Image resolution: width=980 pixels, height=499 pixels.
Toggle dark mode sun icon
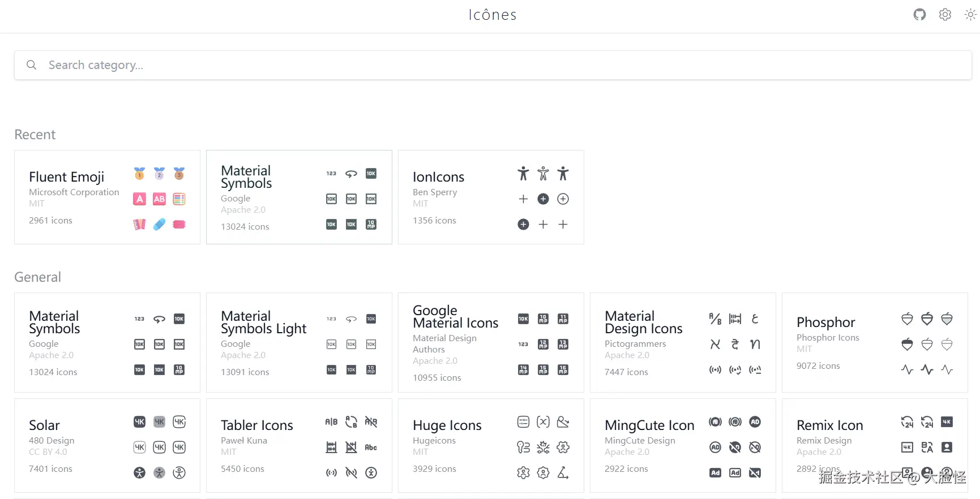point(970,15)
